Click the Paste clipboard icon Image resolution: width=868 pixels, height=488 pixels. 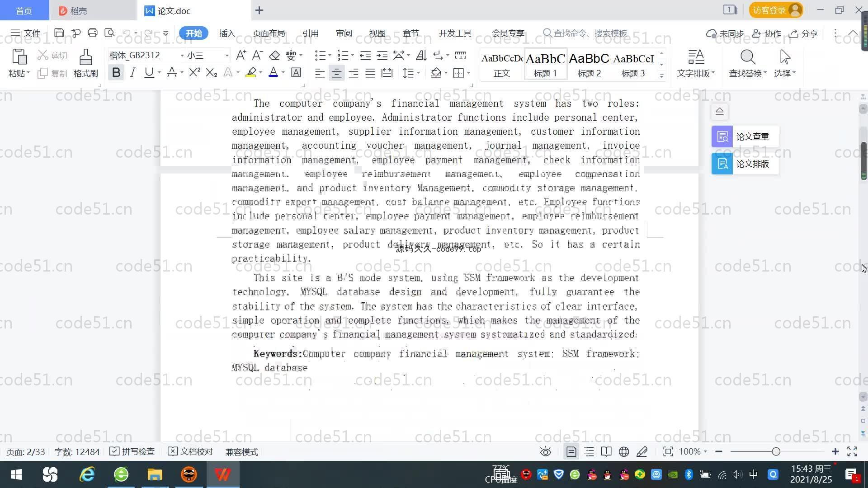19,57
